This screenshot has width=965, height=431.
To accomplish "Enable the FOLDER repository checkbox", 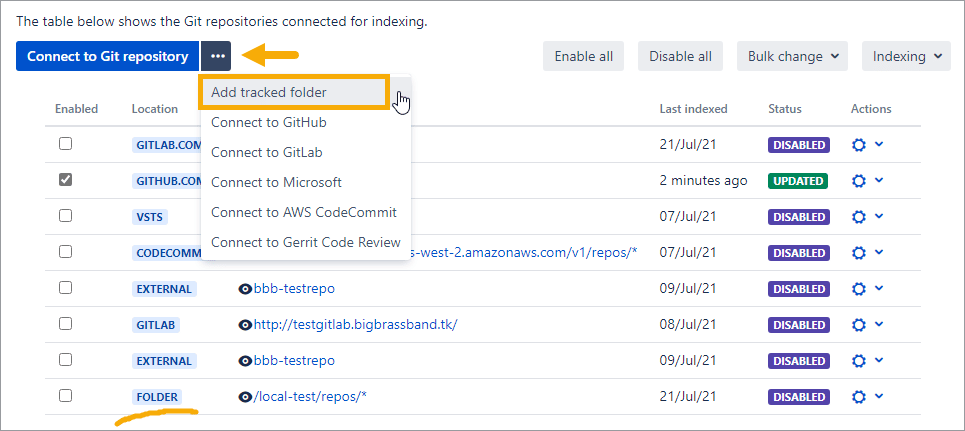I will pos(65,396).
